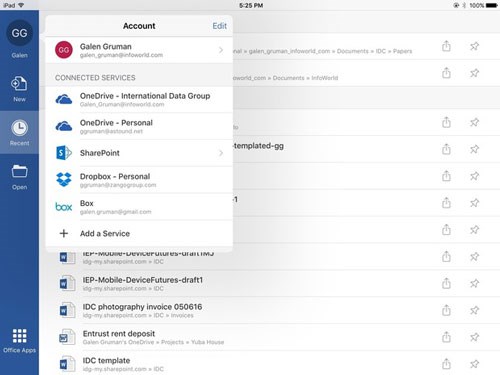500x375 pixels.
Task: Create a New document from sidebar
Action: (x=19, y=89)
